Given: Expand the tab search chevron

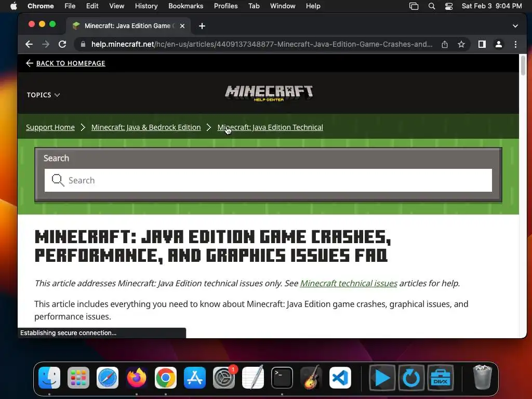Looking at the screenshot, I should click(x=515, y=26).
